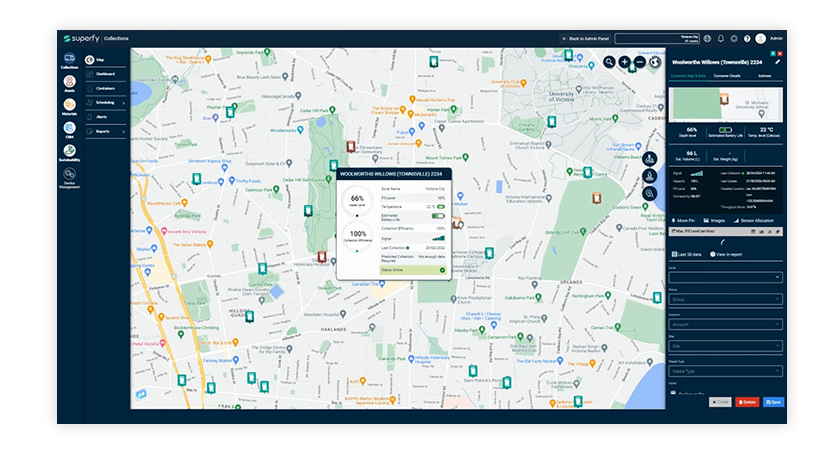This screenshot has height=454, width=840.
Task: Expand the Scheduling submenu
Action: (x=106, y=102)
